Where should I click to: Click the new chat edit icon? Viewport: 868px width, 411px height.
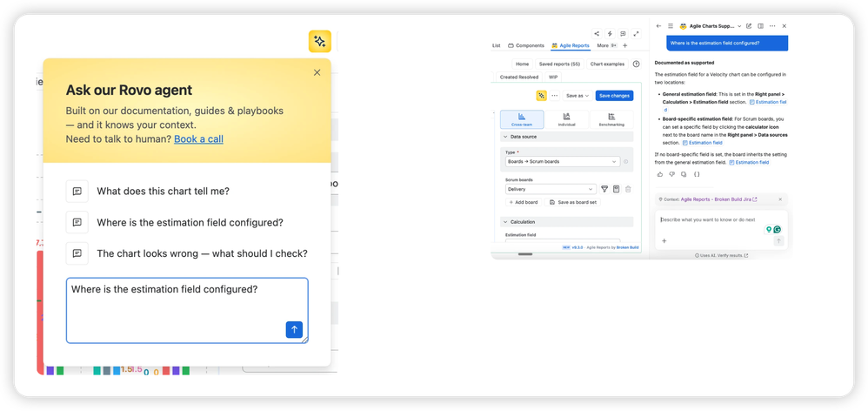pos(749,26)
